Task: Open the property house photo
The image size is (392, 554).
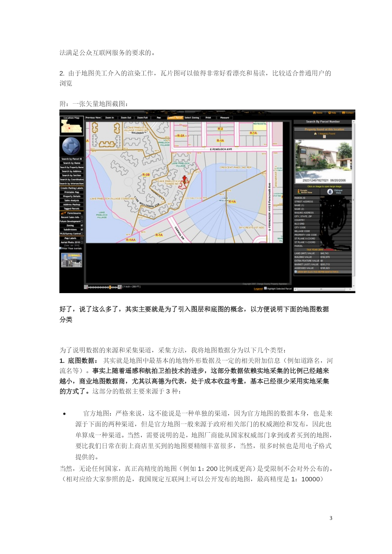Action: (x=323, y=161)
